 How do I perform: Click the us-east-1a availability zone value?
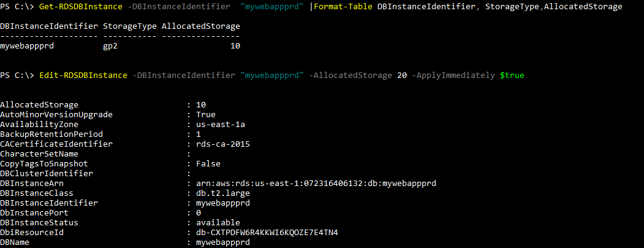pyautogui.click(x=223, y=124)
